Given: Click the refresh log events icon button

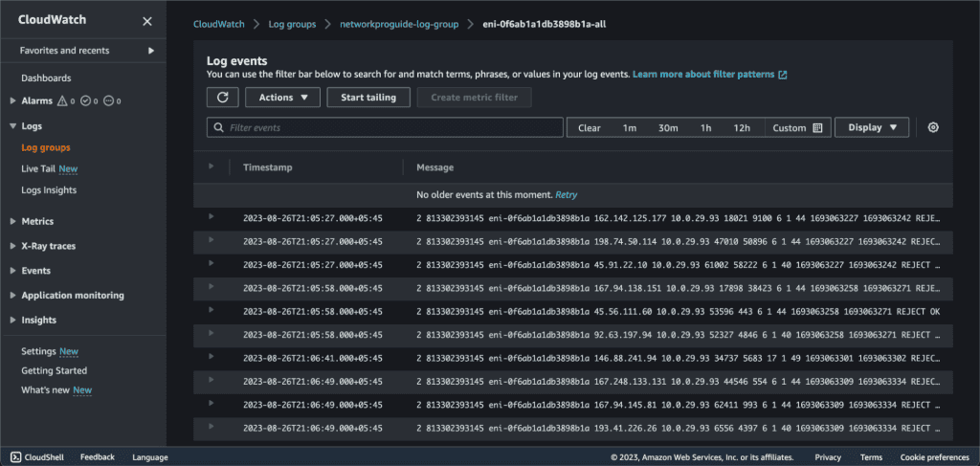Looking at the screenshot, I should pyautogui.click(x=222, y=98).
